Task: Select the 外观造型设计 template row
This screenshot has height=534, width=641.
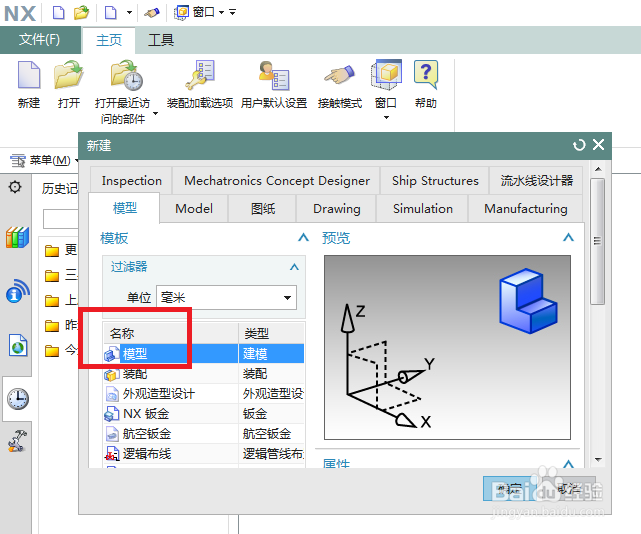Action: coord(204,393)
